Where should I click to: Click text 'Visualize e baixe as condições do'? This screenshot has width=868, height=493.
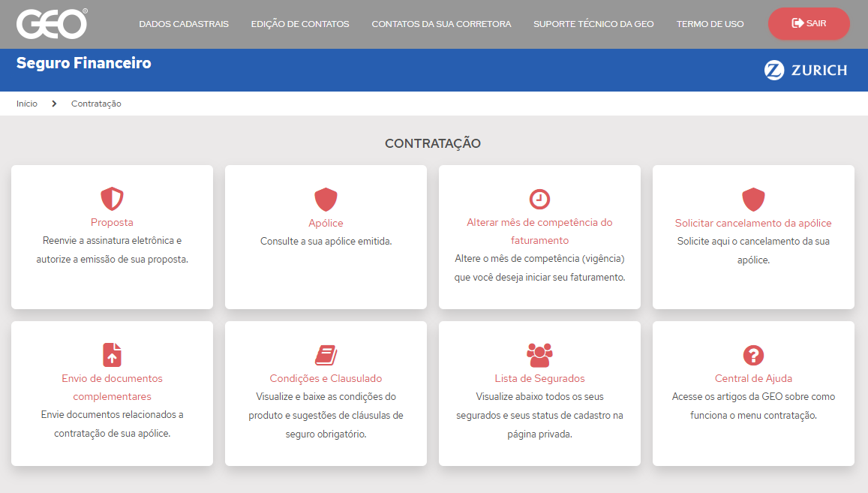(326, 397)
